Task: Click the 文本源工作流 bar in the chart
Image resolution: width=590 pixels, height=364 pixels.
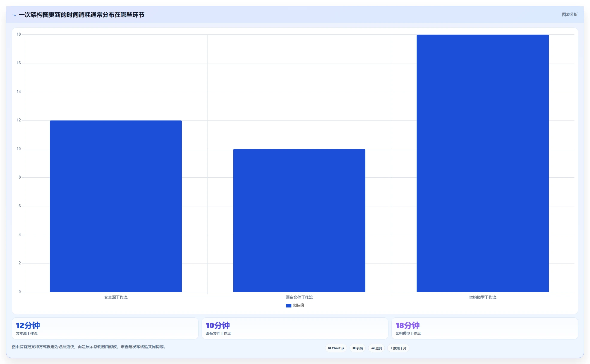Action: point(116,206)
